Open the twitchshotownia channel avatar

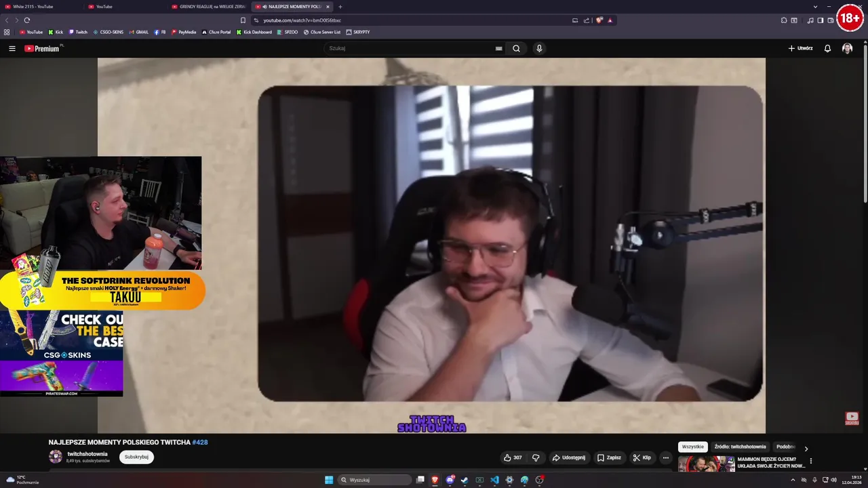(x=56, y=457)
